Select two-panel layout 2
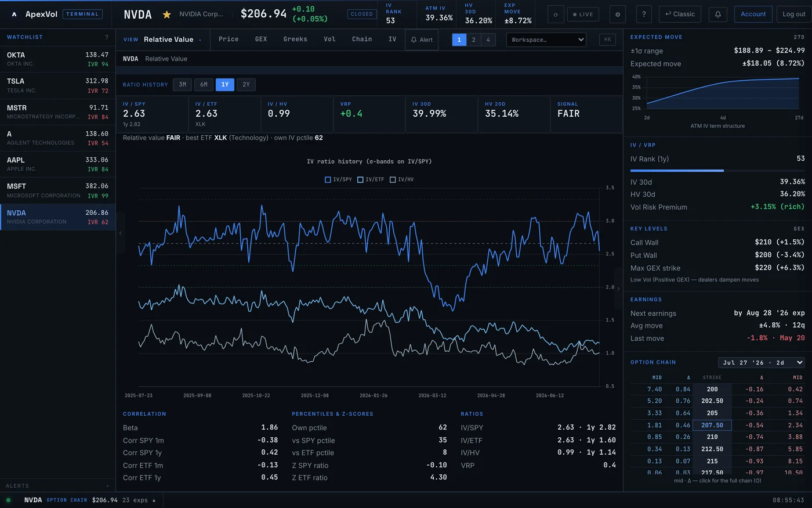812x508 pixels. tap(474, 39)
